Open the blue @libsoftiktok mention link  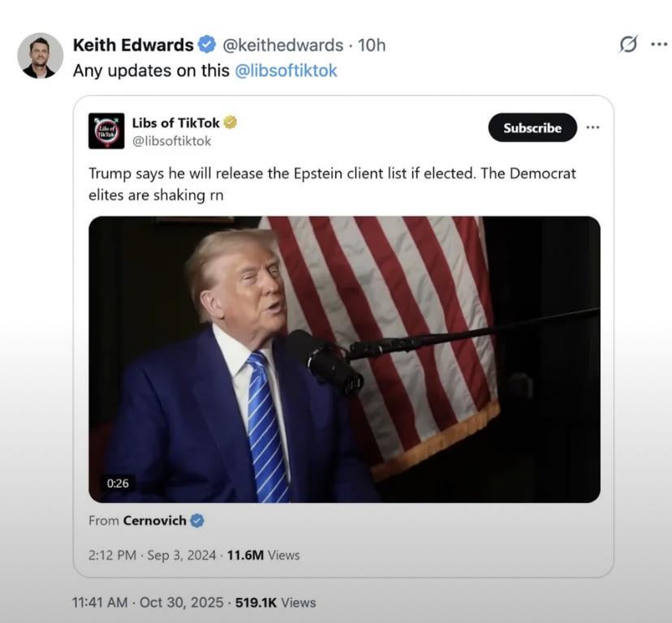point(286,71)
